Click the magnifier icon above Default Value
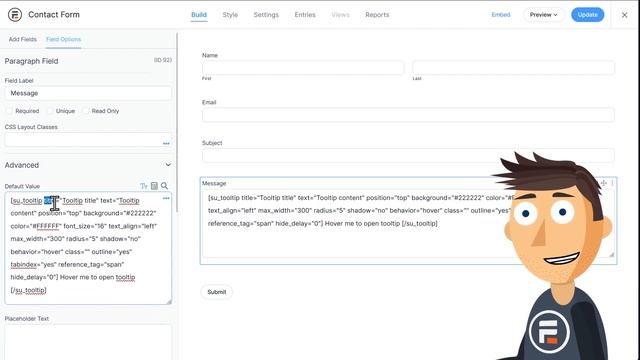Screen dimensions: 640x360 coord(164,186)
